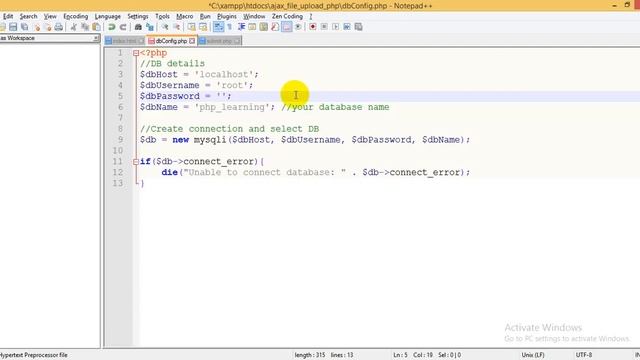Image resolution: width=640 pixels, height=360 pixels.
Task: Collapse the if block fold marker on line 11
Action: coord(136,162)
